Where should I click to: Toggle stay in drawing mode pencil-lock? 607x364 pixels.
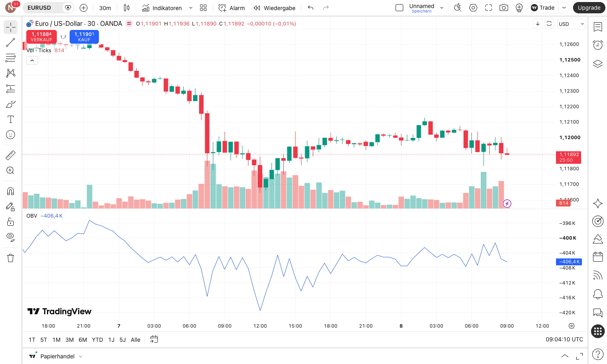pyautogui.click(x=11, y=206)
